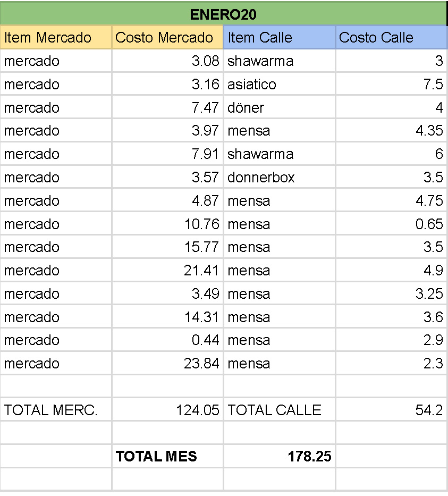
Task: Click the Item Mercado header cell
Action: (x=56, y=37)
